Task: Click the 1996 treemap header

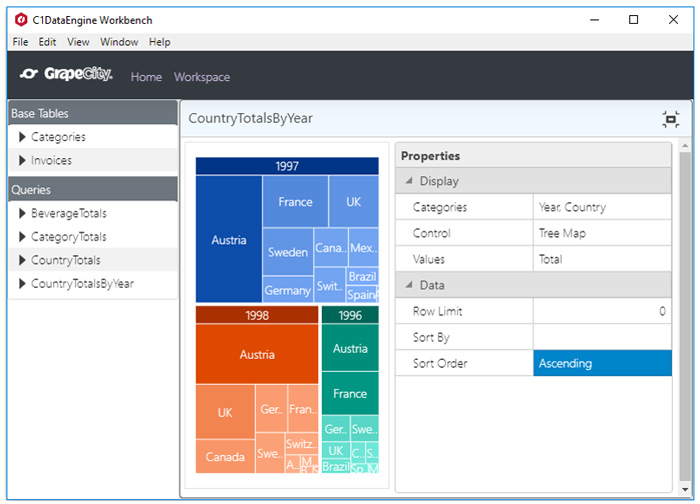Action: click(350, 315)
